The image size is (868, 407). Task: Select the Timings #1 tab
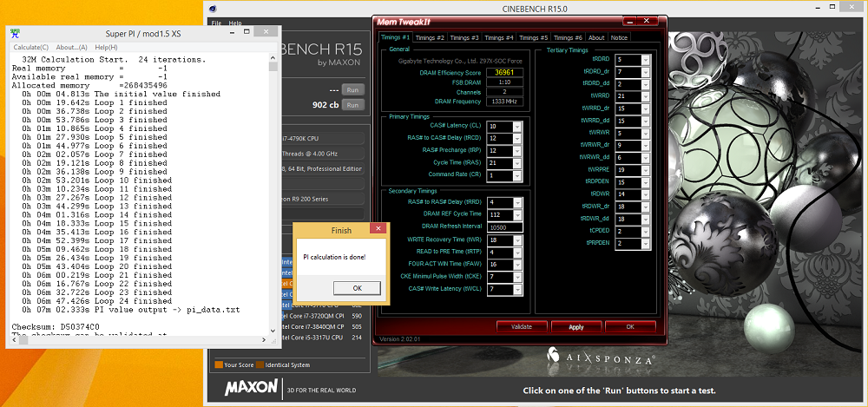pos(395,37)
